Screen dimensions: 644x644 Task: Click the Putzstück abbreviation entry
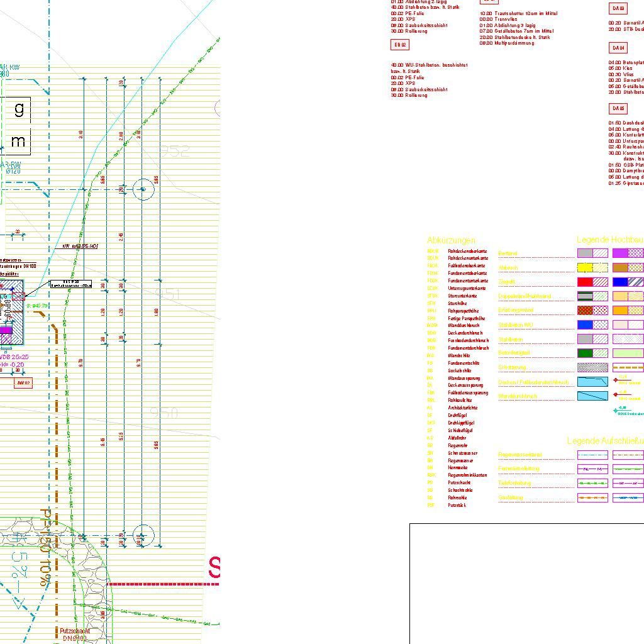[x=457, y=505]
